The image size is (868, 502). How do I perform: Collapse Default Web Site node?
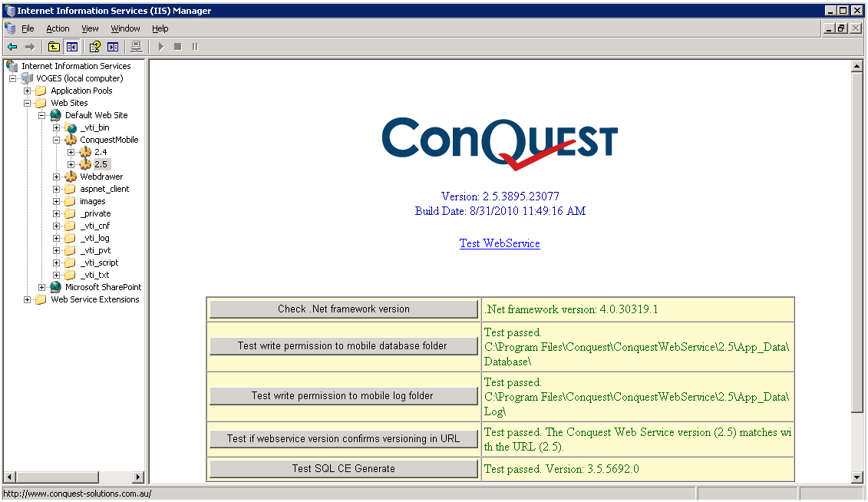click(x=41, y=115)
